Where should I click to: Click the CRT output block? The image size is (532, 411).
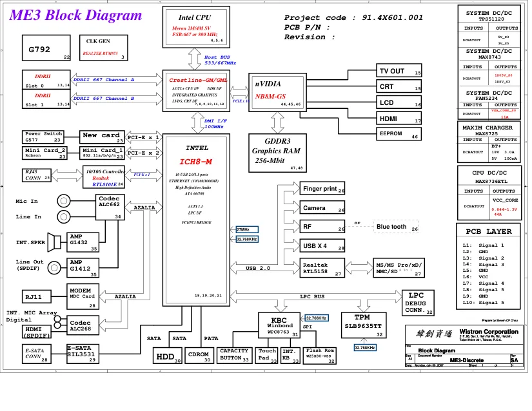[399, 86]
